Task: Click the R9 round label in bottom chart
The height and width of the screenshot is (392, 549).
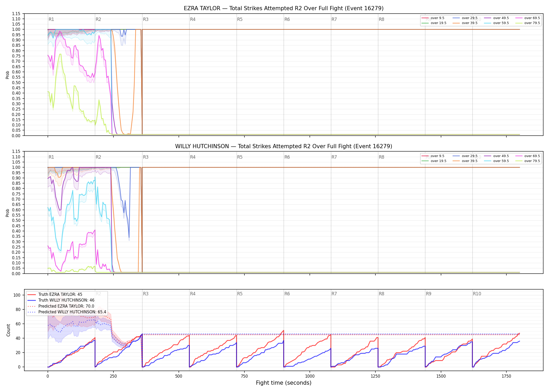Action: (x=428, y=294)
